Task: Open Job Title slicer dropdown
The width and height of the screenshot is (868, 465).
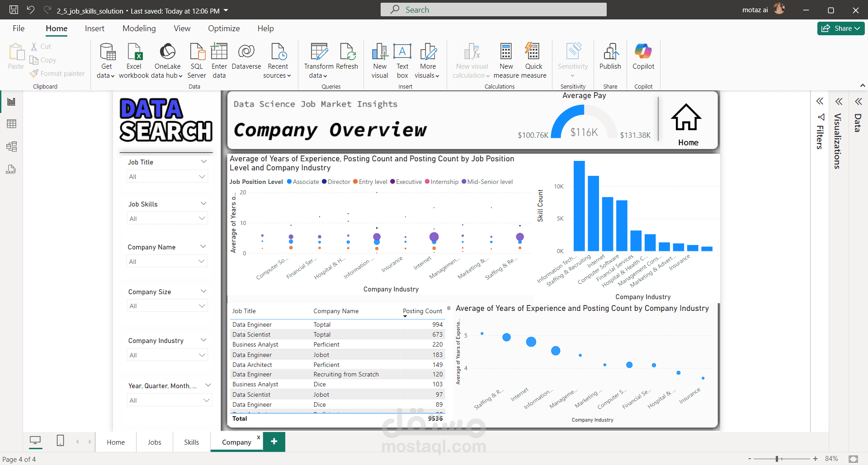Action: click(167, 177)
